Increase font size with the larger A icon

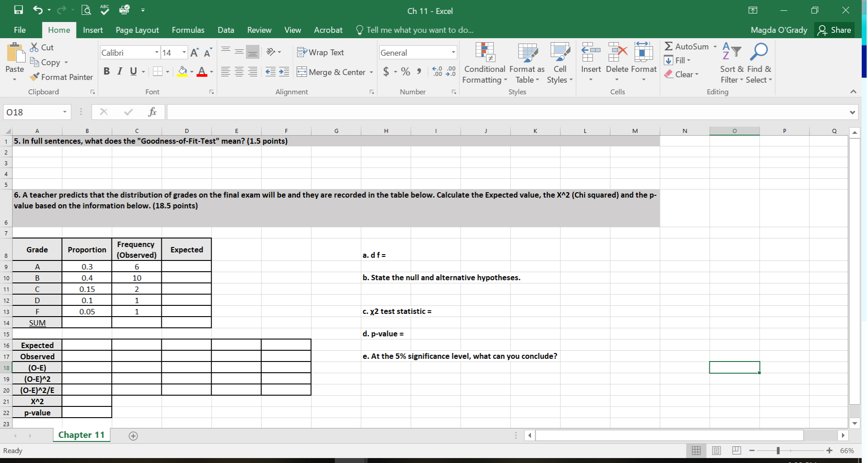(x=194, y=53)
